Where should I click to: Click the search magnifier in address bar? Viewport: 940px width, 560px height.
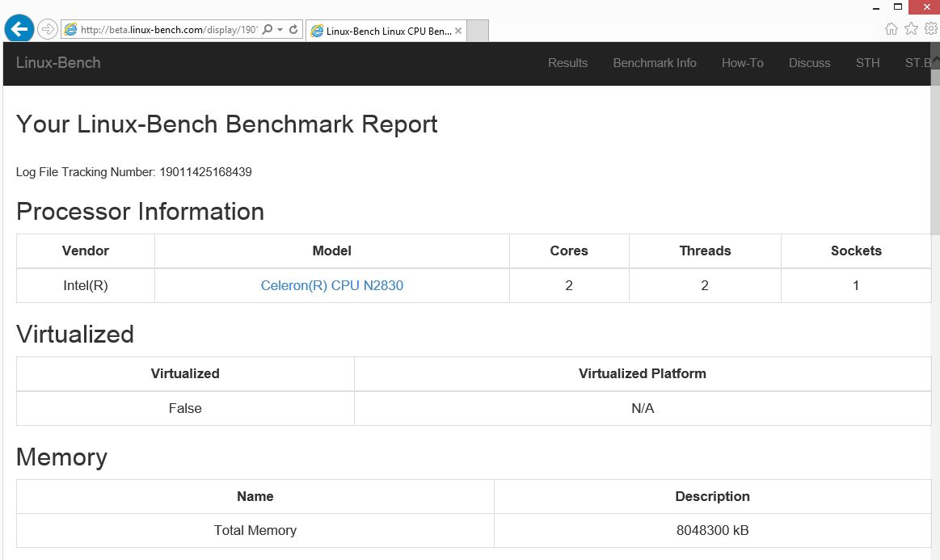click(x=268, y=30)
